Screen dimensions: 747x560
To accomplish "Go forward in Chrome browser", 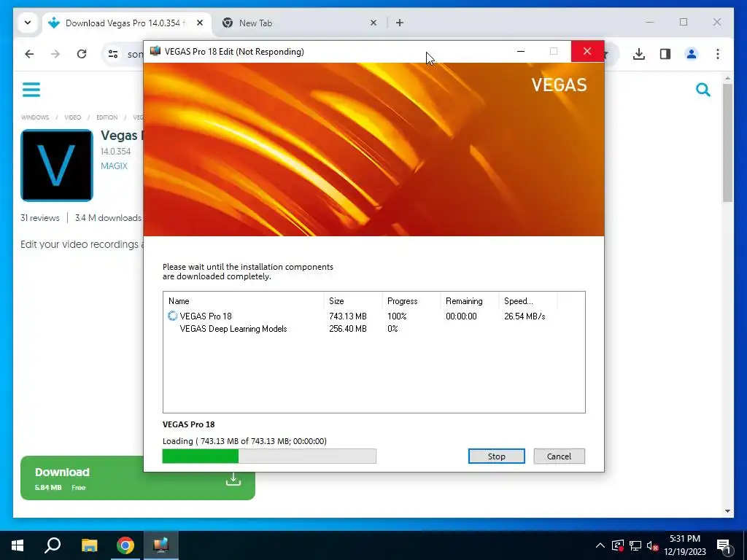I will tap(55, 54).
